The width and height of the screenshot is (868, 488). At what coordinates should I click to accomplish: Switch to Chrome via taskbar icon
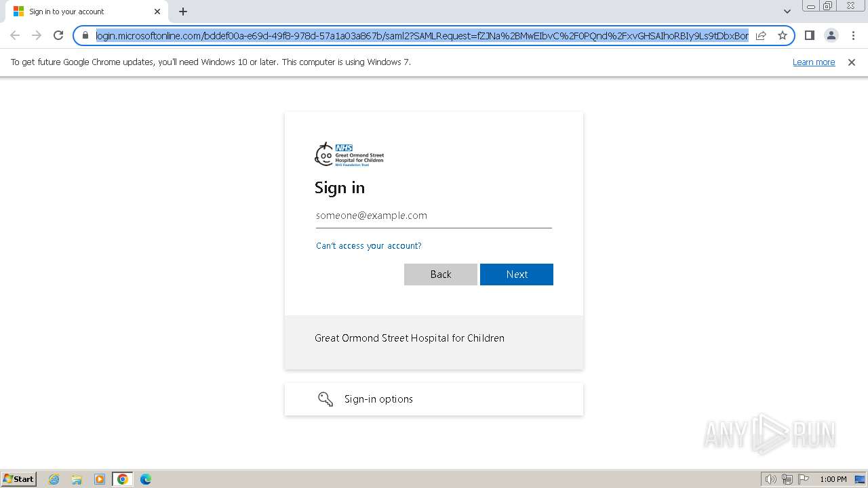click(x=123, y=479)
